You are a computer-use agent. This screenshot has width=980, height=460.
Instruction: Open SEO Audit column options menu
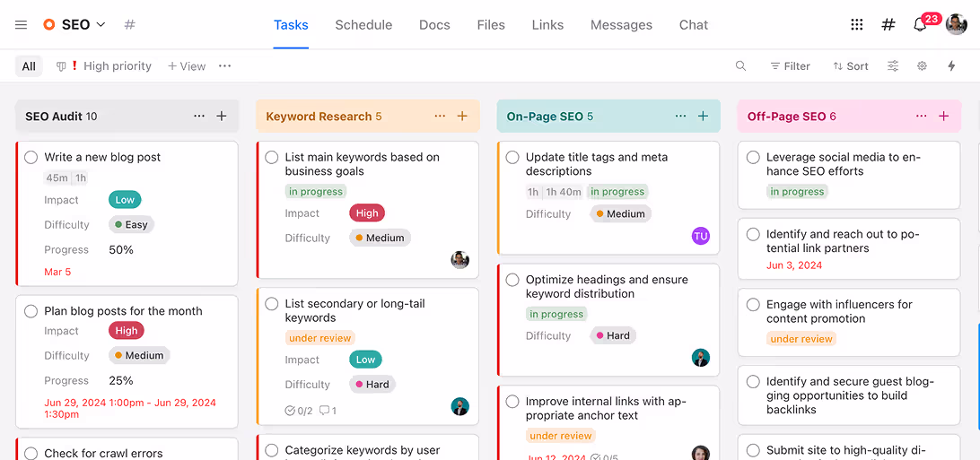[x=199, y=117]
